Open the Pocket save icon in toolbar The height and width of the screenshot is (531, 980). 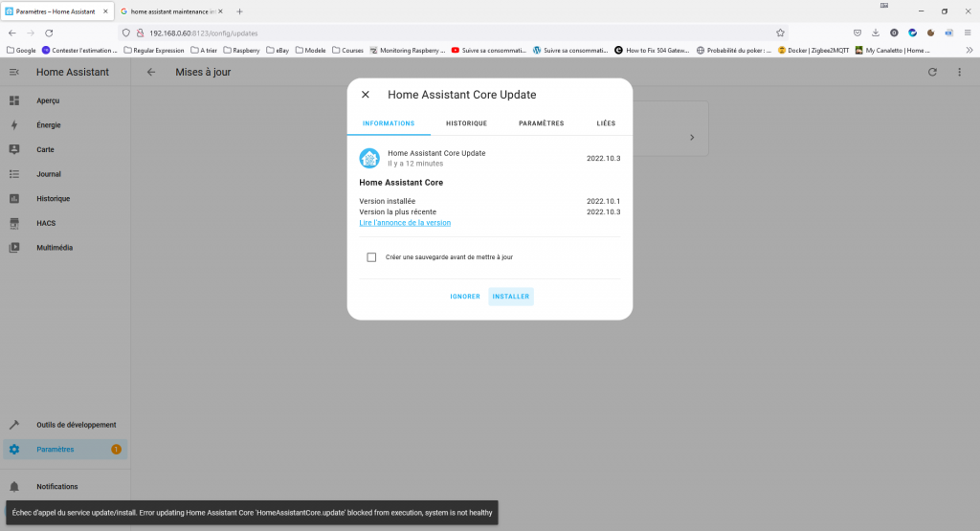point(857,33)
